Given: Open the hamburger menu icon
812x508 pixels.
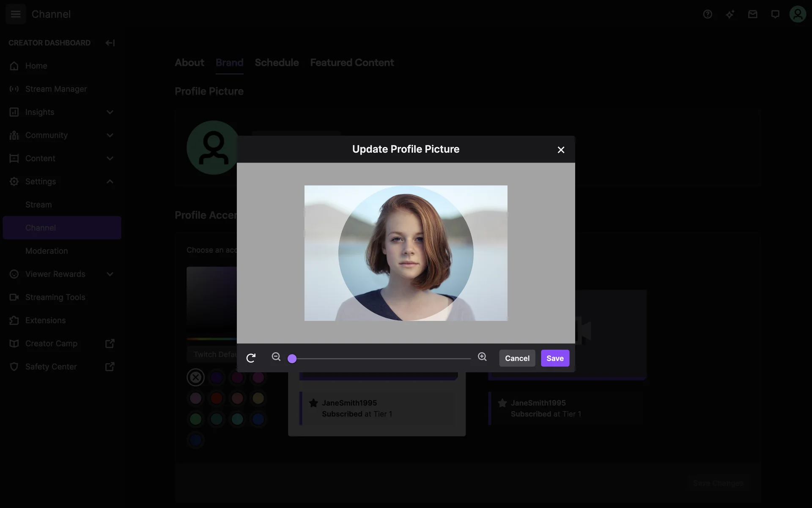Looking at the screenshot, I should [x=16, y=14].
